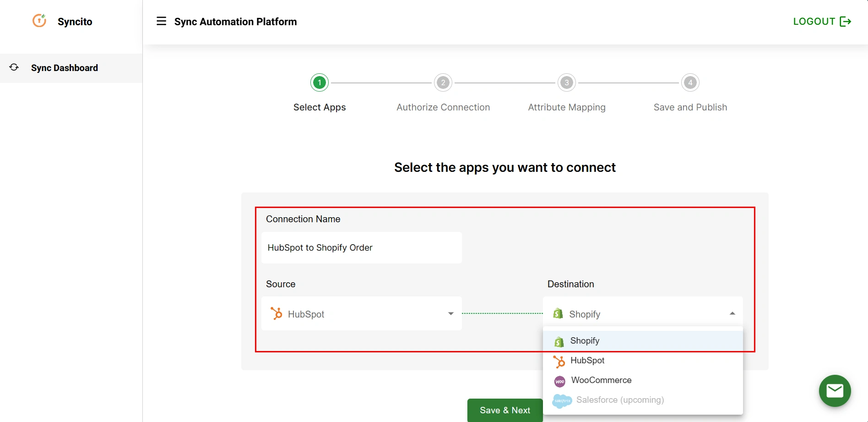Open the Sync Dashboard menu item
The height and width of the screenshot is (422, 868).
tap(64, 67)
